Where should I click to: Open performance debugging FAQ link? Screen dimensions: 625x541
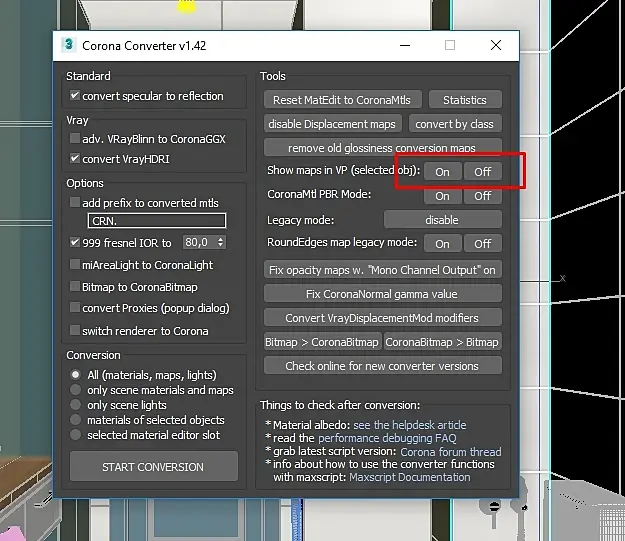(387, 438)
